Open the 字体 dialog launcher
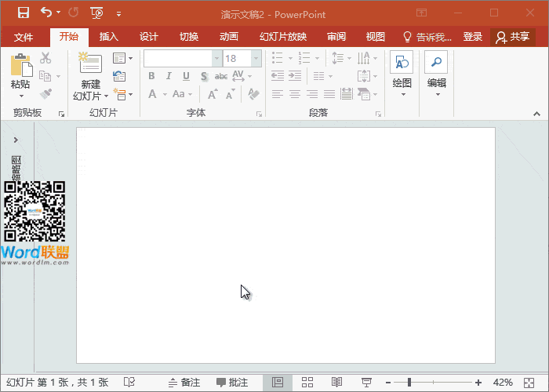The width and height of the screenshot is (549, 392). pos(259,114)
